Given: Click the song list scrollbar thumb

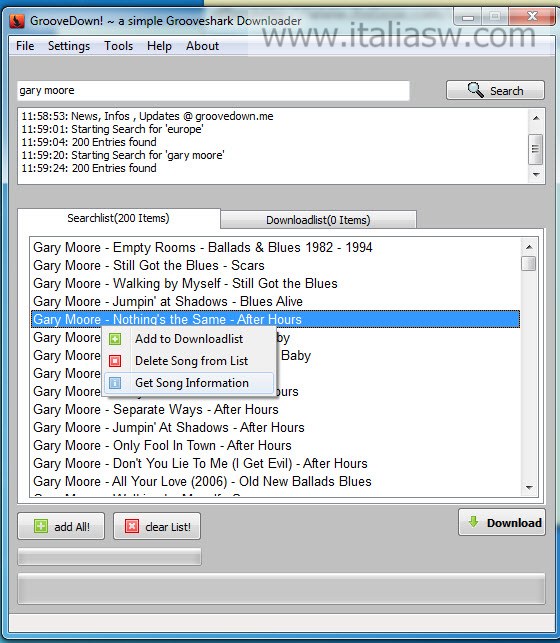Looking at the screenshot, I should tap(528, 263).
